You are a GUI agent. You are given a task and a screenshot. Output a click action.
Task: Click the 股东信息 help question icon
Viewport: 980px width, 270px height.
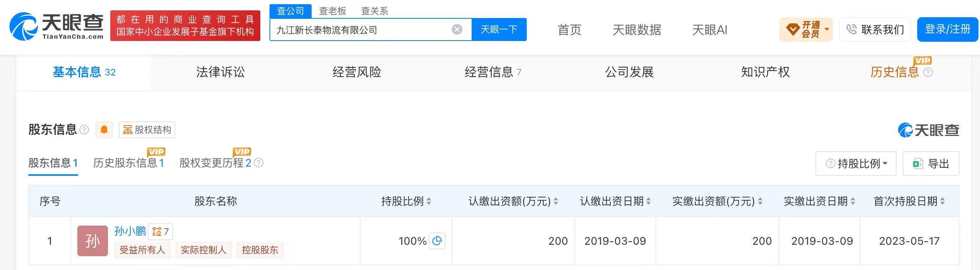point(84,130)
